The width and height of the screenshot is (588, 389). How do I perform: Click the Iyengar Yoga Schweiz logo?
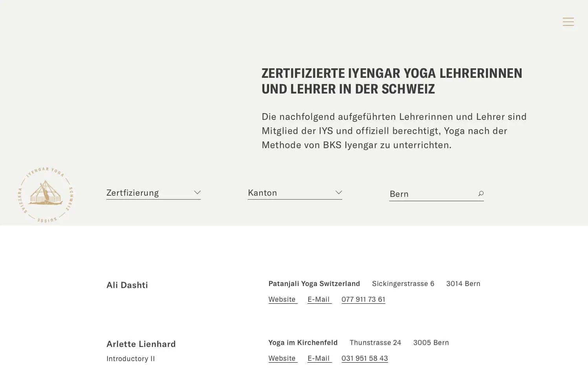point(46,195)
